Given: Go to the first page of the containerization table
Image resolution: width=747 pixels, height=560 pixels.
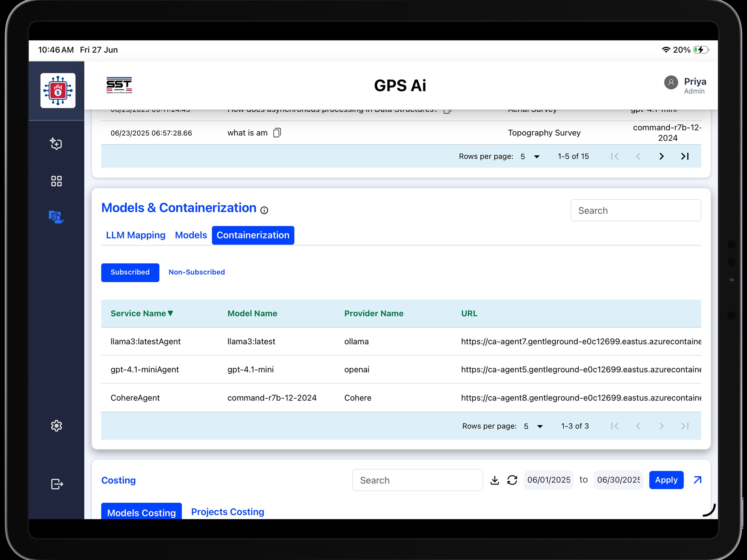Looking at the screenshot, I should 615,426.
